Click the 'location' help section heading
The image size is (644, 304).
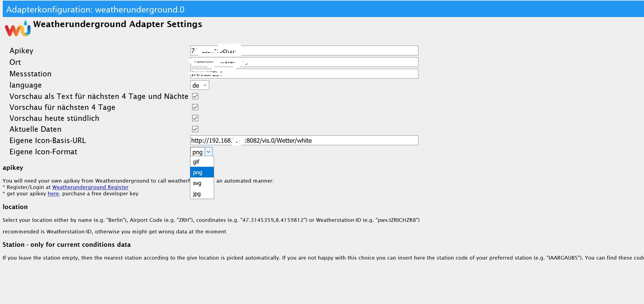(x=15, y=207)
